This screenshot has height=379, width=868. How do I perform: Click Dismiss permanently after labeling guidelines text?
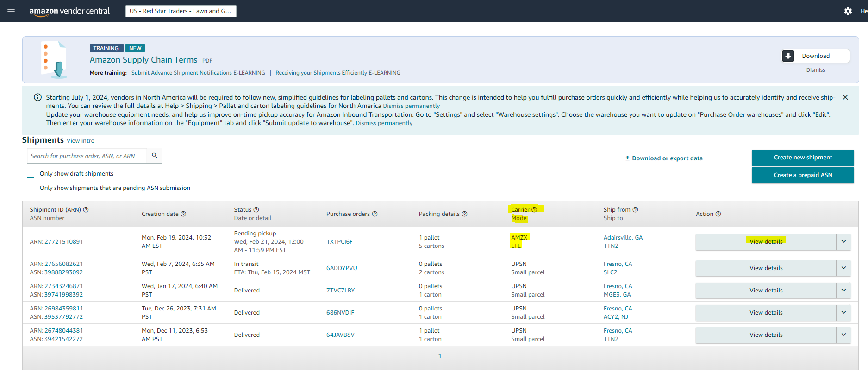coord(412,106)
